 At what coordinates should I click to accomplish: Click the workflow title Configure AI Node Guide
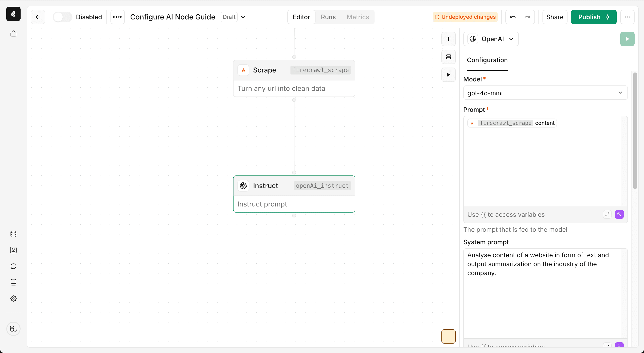point(172,17)
